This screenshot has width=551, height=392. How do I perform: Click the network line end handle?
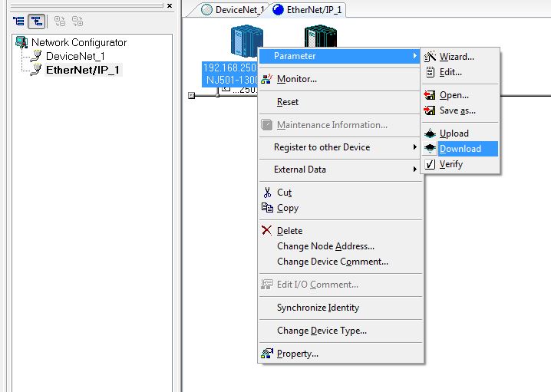tap(192, 96)
